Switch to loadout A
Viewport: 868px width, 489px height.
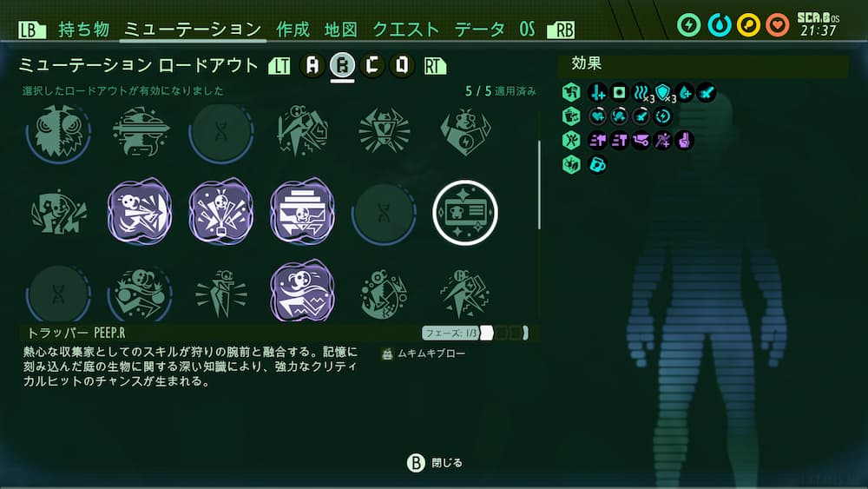coord(312,66)
